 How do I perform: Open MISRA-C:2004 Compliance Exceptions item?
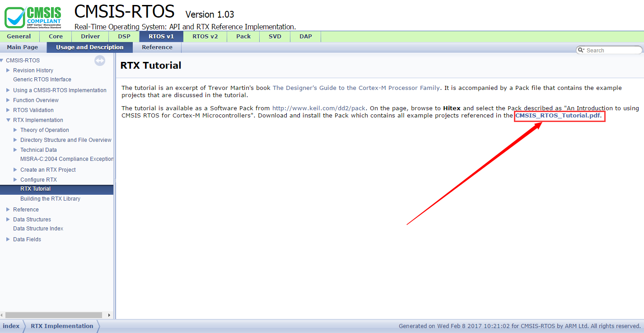tap(67, 159)
